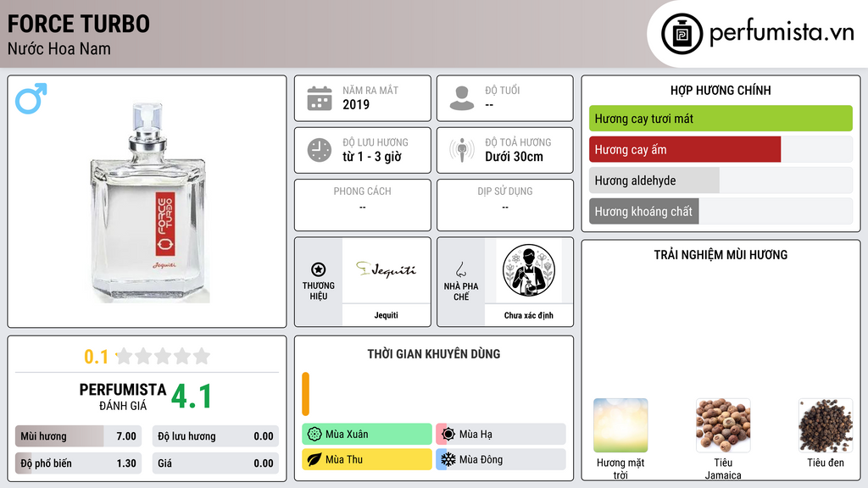This screenshot has width=868, height=488.
Task: Click the Perfumista 4.1 rating number
Action: coord(192,396)
